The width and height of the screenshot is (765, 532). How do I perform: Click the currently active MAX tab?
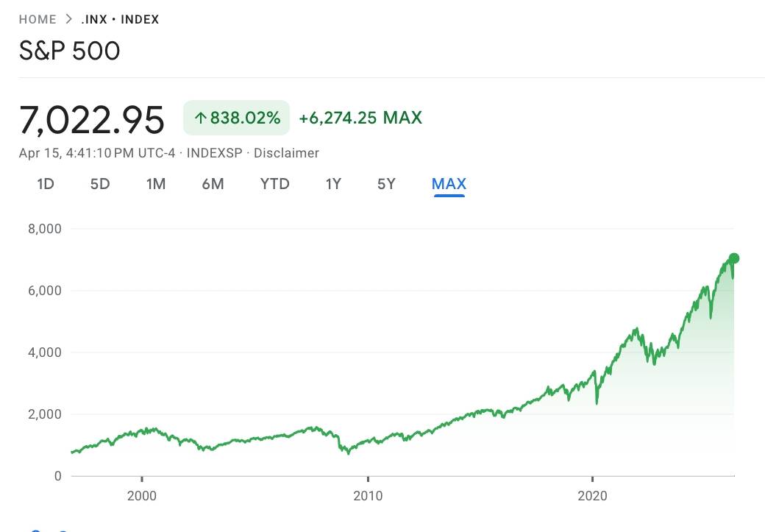(449, 184)
